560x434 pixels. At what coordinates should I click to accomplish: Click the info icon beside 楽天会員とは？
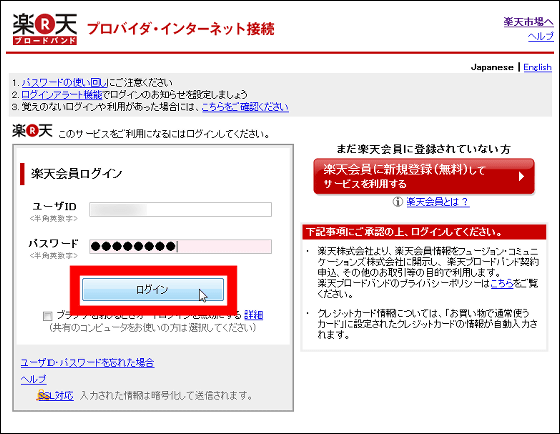coord(398,202)
